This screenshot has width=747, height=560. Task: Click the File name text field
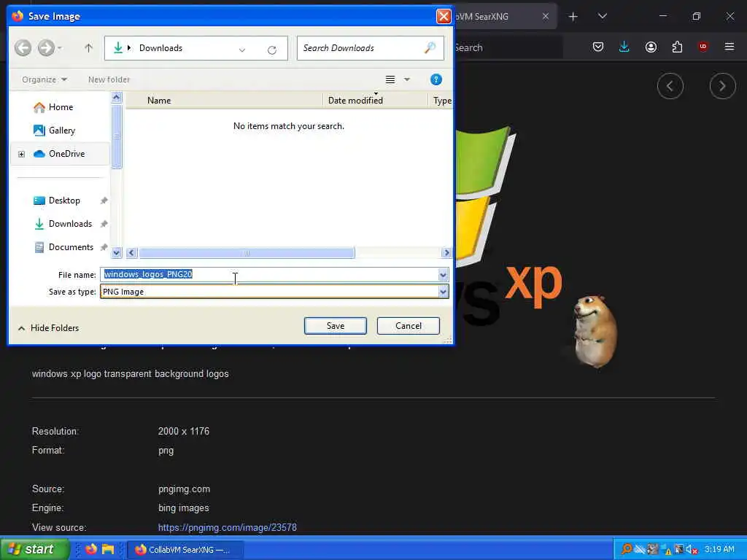tap(269, 274)
